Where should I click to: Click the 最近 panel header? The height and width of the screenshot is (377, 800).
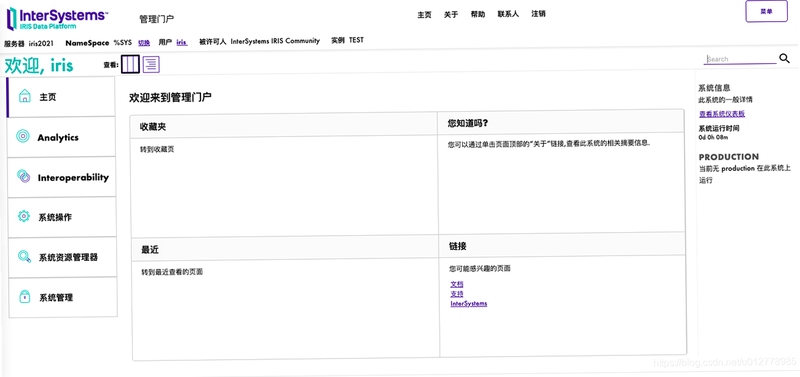click(x=285, y=249)
